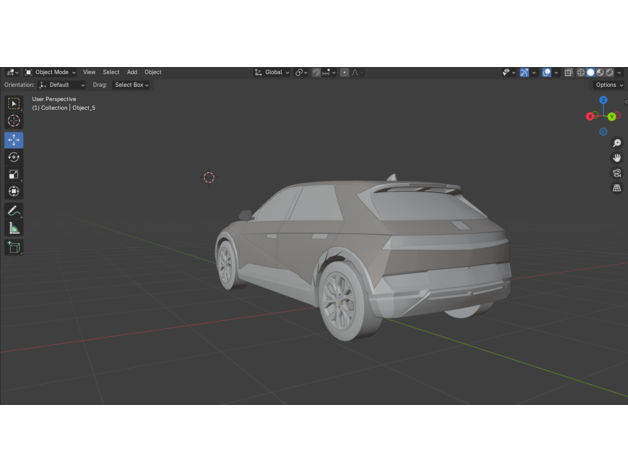
Task: Click the Add Cube tool
Action: tap(14, 247)
